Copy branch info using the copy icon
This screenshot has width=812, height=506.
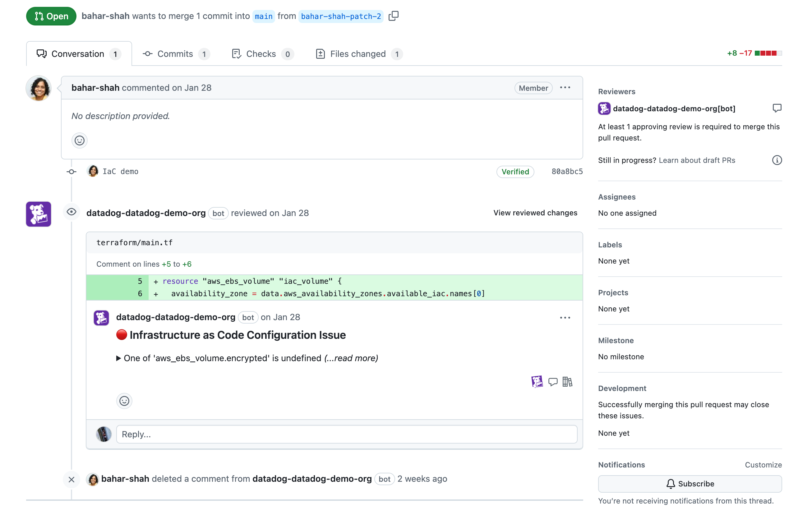tap(394, 16)
